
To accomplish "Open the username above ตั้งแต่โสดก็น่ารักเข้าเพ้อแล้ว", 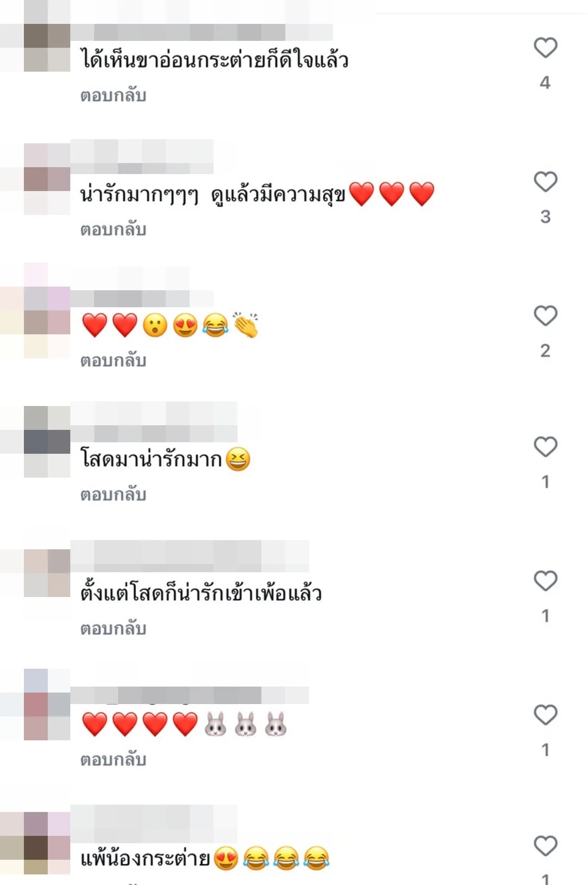I will 190,556.
